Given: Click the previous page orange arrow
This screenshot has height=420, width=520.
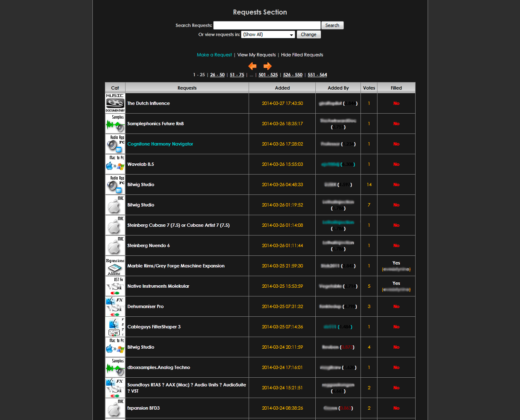Looking at the screenshot, I should pos(252,66).
